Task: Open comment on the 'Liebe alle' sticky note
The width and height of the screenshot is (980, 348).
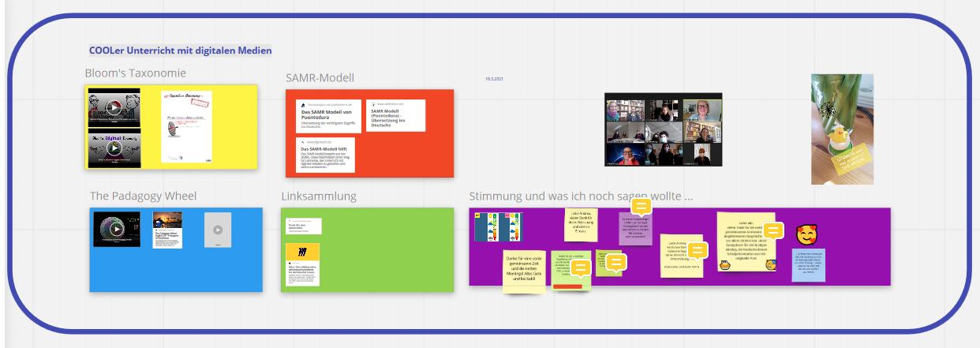Action: [773, 230]
